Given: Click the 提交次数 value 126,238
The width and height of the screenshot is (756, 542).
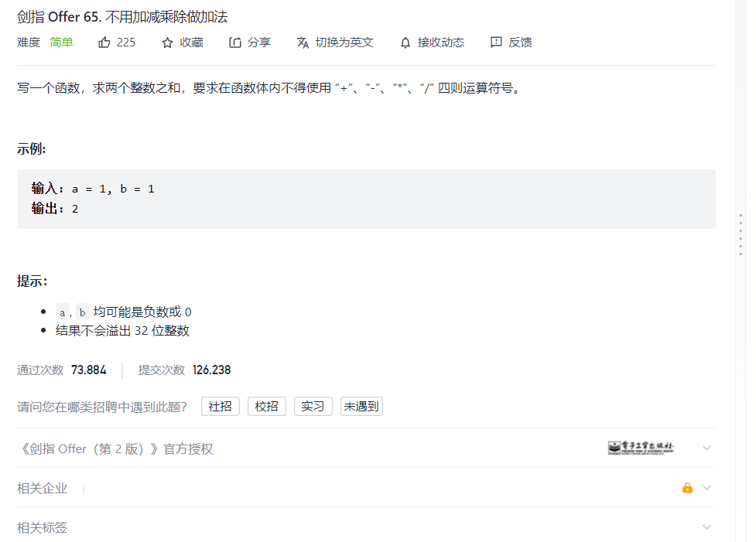Looking at the screenshot, I should click(212, 370).
